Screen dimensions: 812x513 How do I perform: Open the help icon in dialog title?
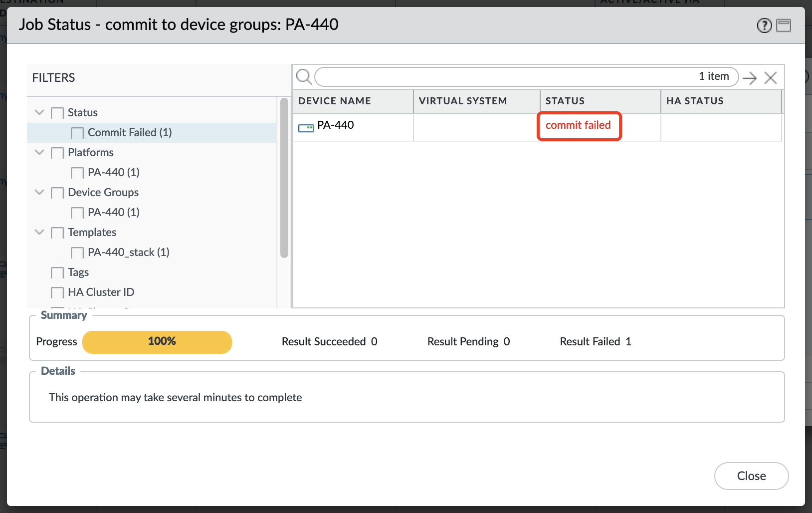[764, 25]
